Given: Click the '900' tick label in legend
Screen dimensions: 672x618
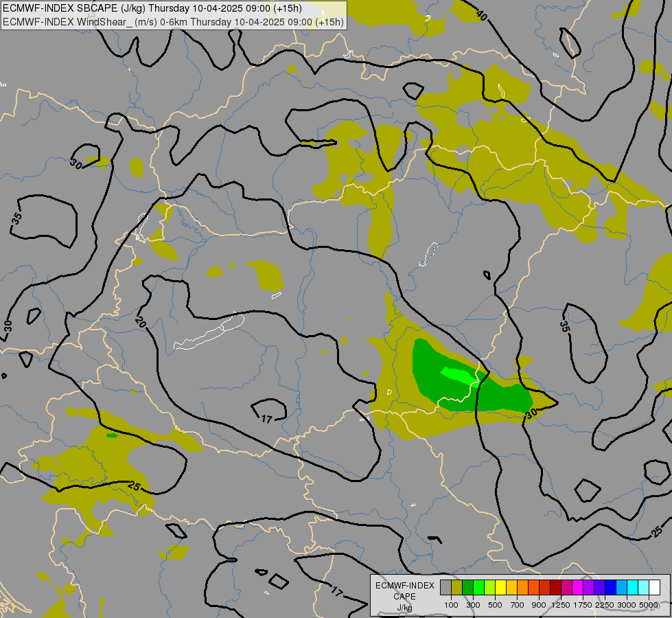Looking at the screenshot, I should pos(539,605).
